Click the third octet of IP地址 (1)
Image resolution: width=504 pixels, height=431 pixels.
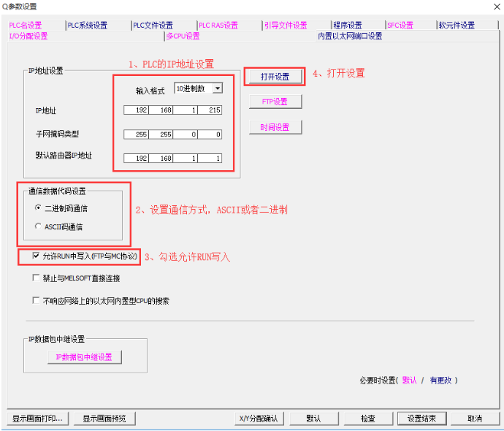click(x=185, y=110)
